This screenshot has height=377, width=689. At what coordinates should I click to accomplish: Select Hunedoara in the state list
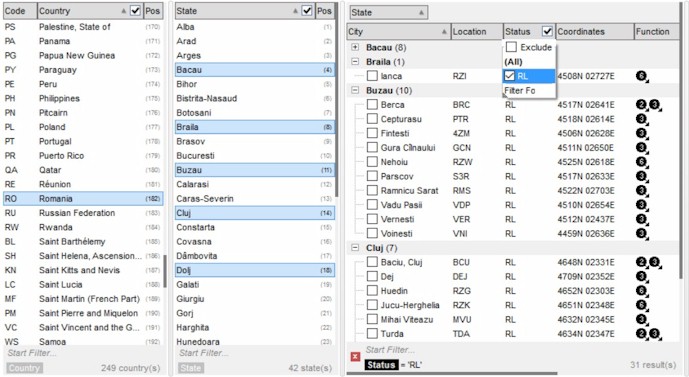tap(254, 341)
